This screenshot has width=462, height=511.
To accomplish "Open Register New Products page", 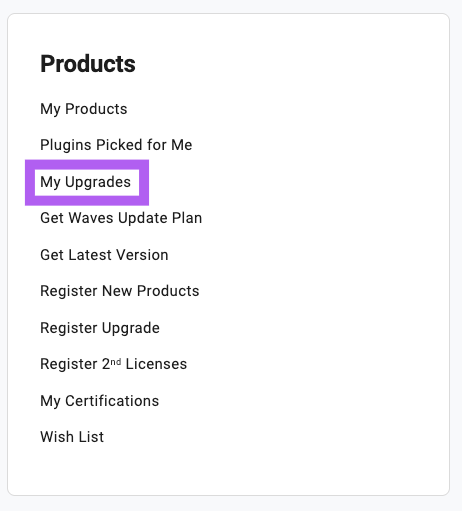I will tap(120, 291).
